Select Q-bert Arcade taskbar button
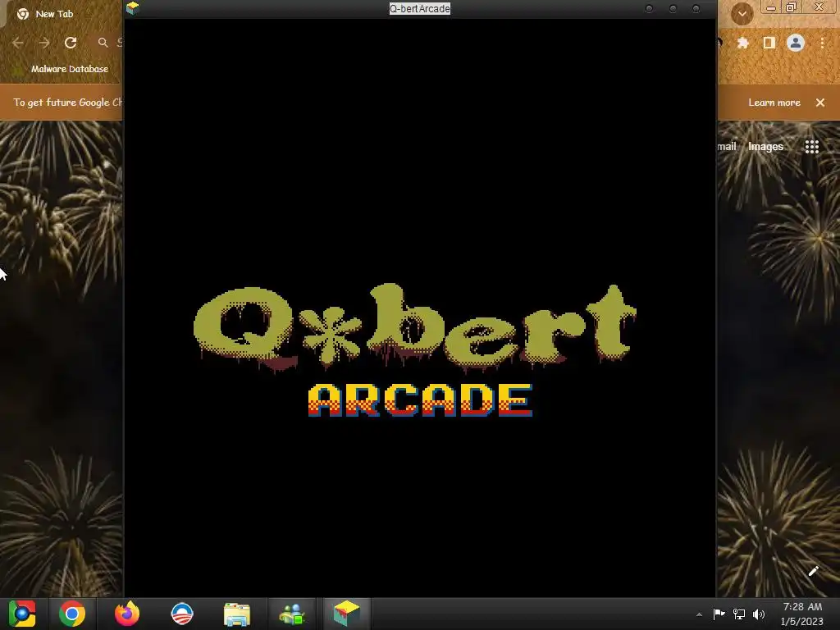840x630 pixels. (346, 614)
